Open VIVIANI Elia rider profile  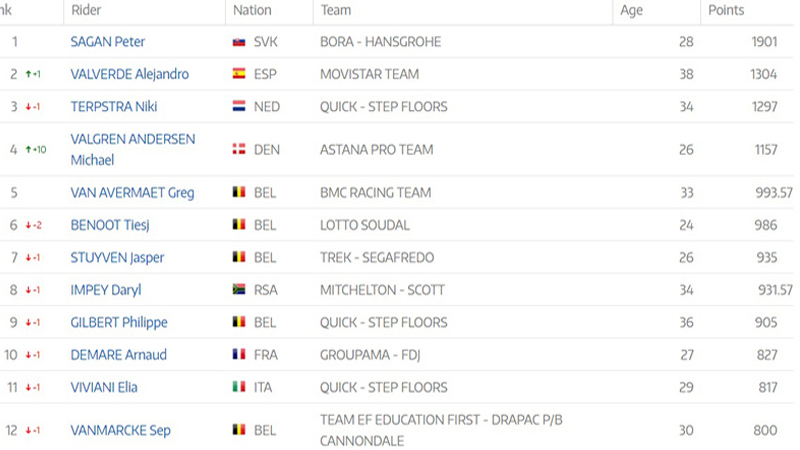[x=104, y=387]
